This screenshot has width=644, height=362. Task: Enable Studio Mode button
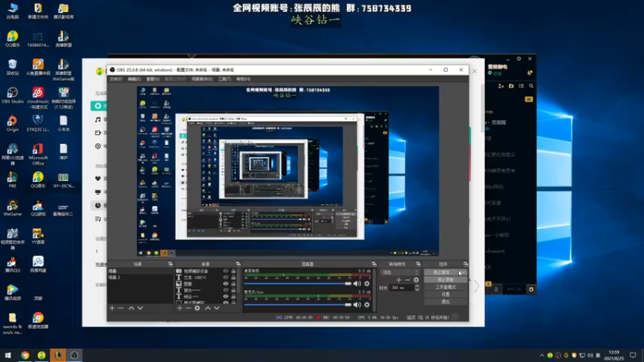click(x=446, y=287)
